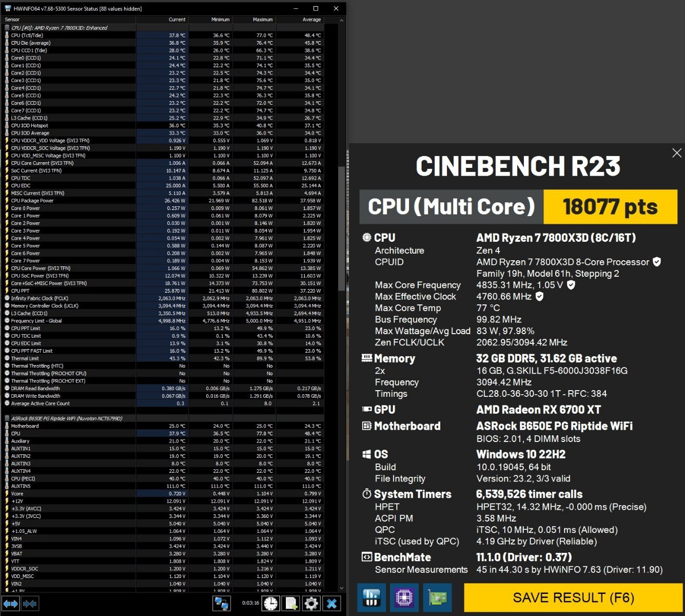Click the 18077 pts score badge

point(611,207)
